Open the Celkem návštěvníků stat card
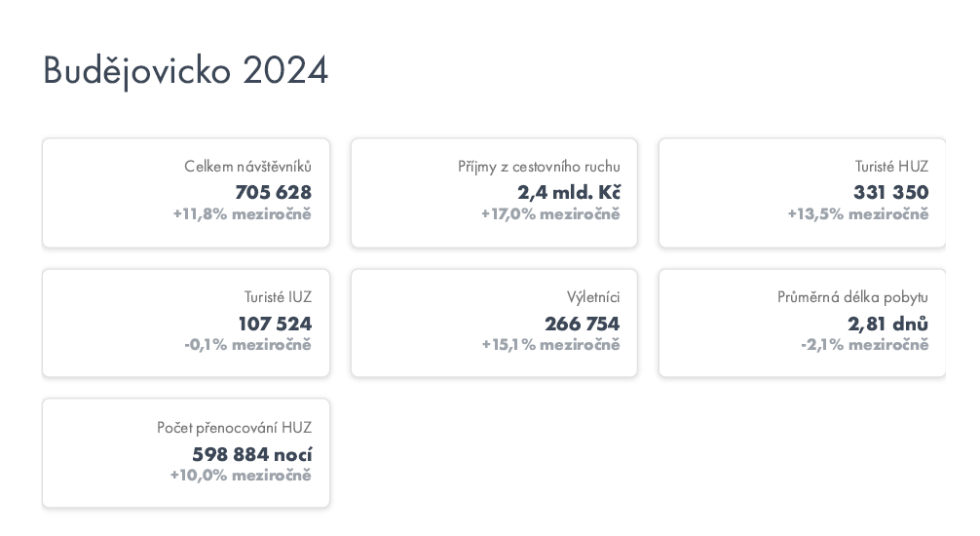980x536 pixels. (x=186, y=193)
